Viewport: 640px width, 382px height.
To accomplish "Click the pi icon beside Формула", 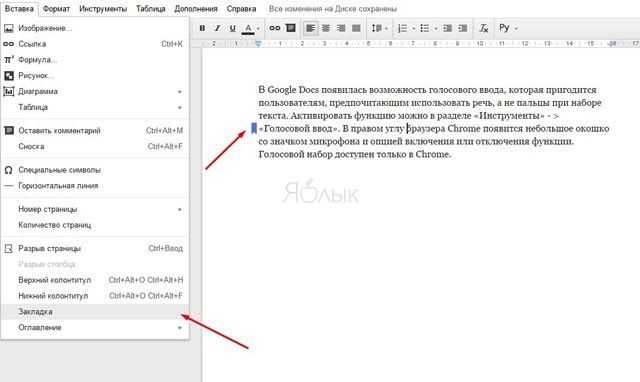I will click(x=9, y=60).
